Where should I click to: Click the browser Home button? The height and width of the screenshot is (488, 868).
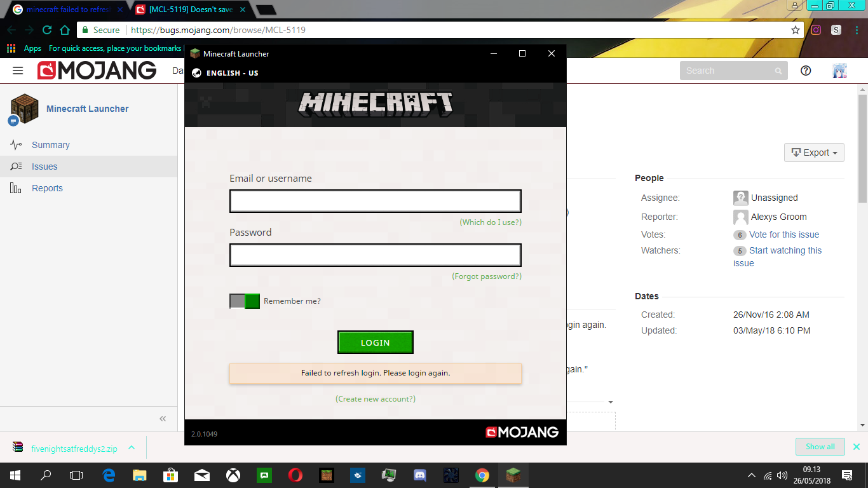(x=64, y=30)
